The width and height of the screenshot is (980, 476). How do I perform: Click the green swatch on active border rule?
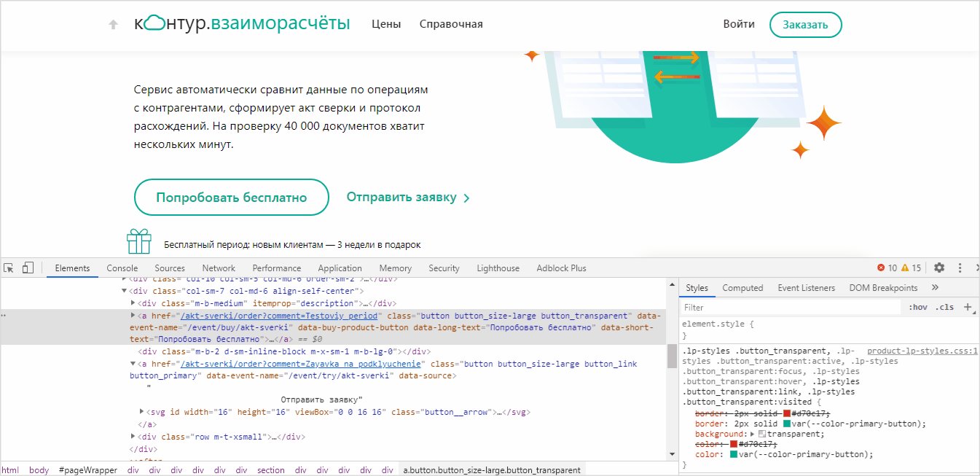tap(787, 424)
